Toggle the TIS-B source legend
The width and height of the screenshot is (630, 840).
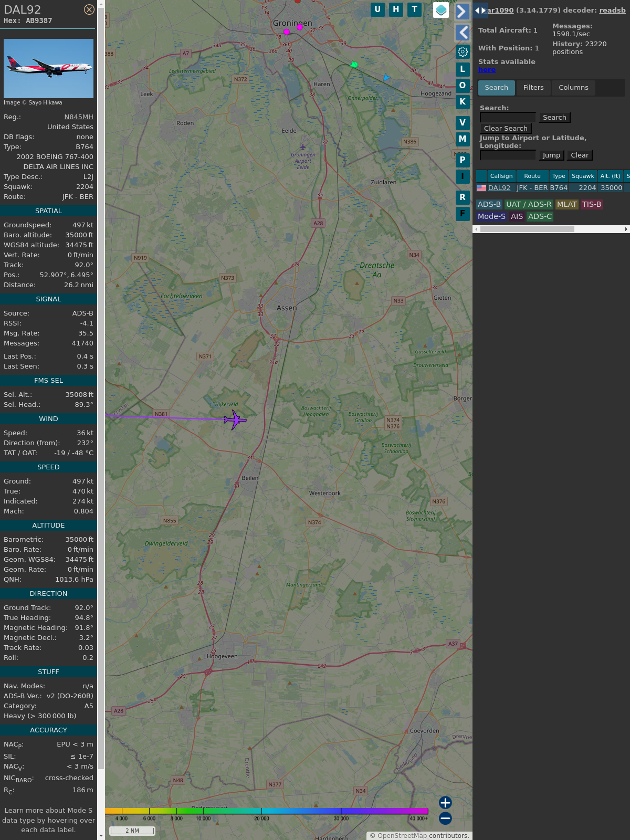[x=592, y=204]
